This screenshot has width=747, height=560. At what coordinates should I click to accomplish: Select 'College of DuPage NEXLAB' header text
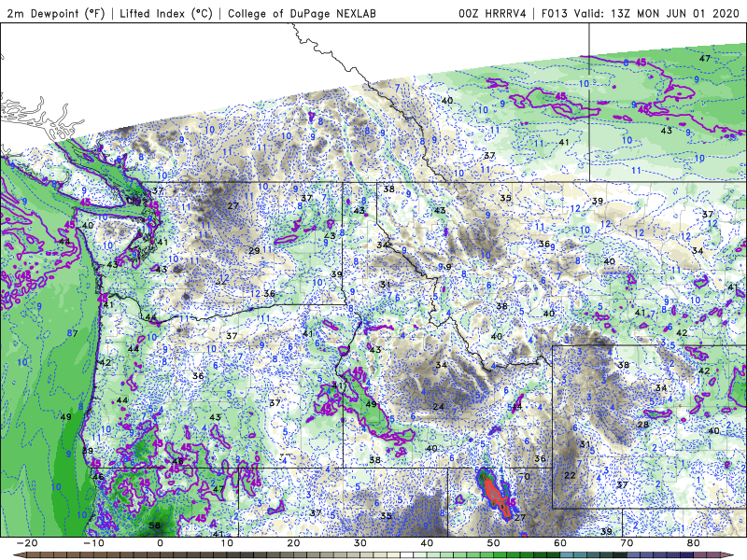302,13
